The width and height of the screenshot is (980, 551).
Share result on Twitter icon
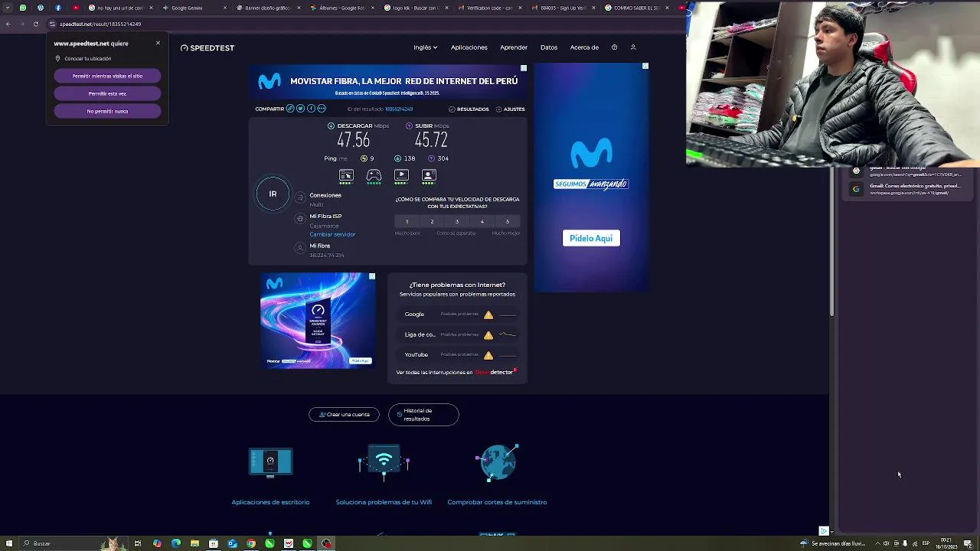tap(300, 109)
